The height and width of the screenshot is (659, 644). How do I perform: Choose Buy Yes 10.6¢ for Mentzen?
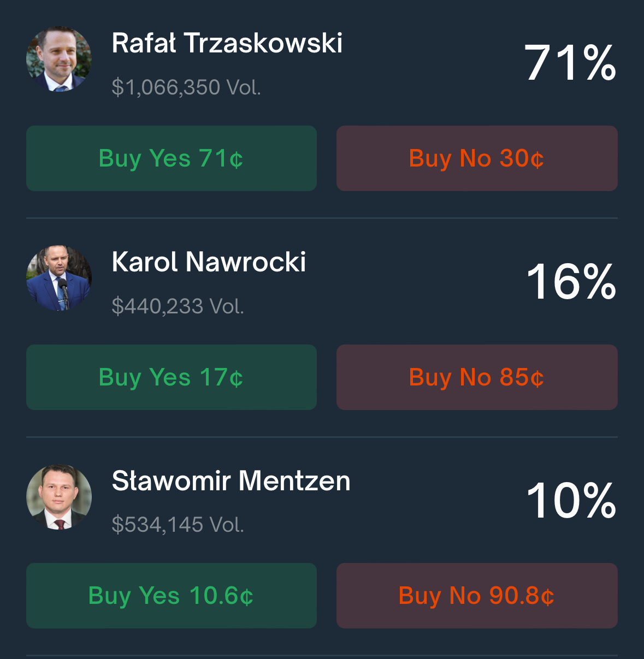[x=172, y=596]
